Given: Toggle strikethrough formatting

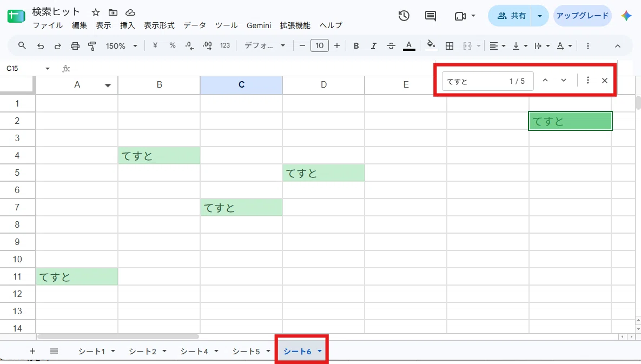Looking at the screenshot, I should [391, 46].
